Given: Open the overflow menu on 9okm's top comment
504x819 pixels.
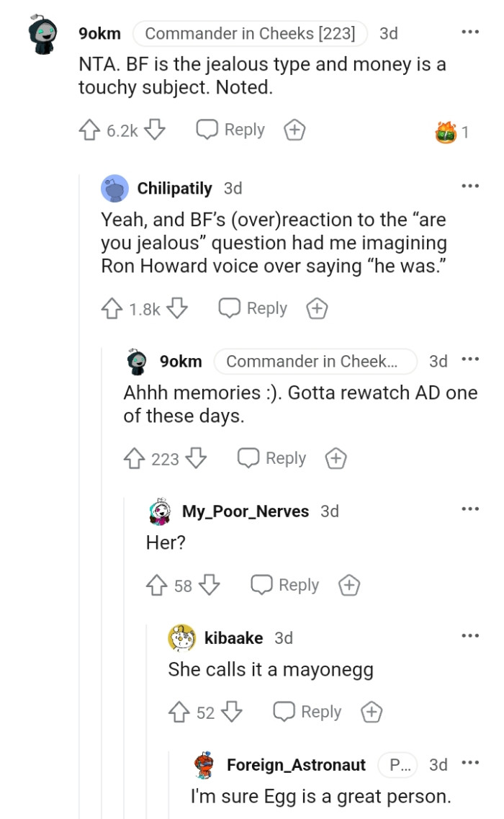Looking at the screenshot, I should [x=469, y=32].
